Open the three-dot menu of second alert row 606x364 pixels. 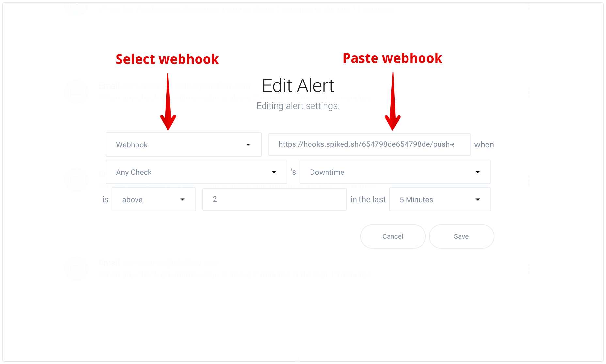tap(528, 92)
